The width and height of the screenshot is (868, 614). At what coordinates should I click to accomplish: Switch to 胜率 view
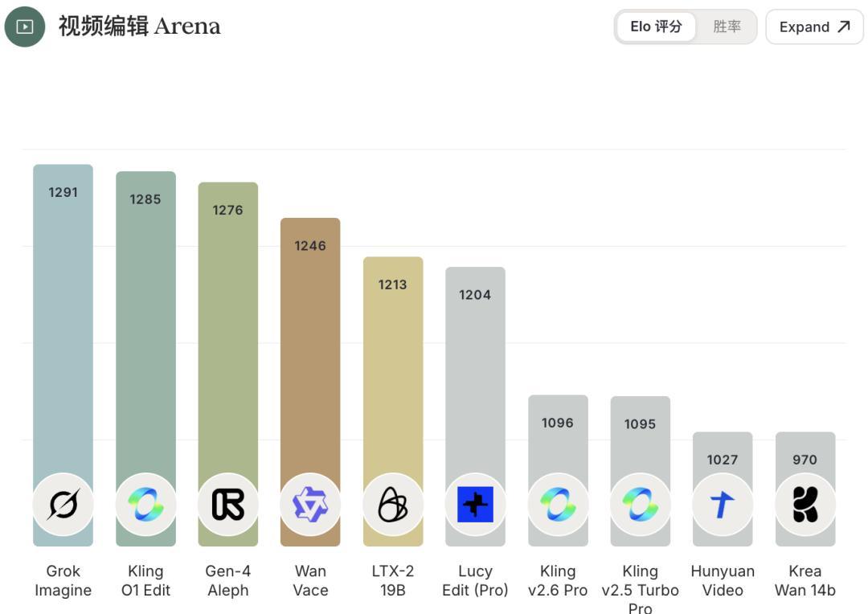click(727, 27)
